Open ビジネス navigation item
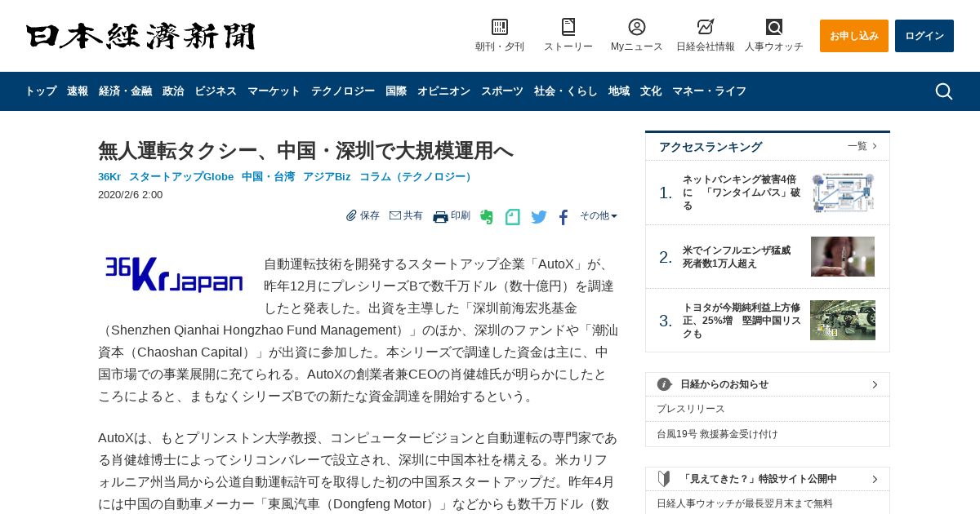 (x=216, y=91)
